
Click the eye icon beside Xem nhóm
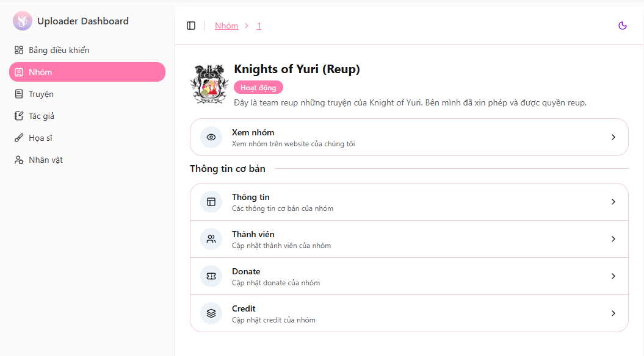[211, 137]
